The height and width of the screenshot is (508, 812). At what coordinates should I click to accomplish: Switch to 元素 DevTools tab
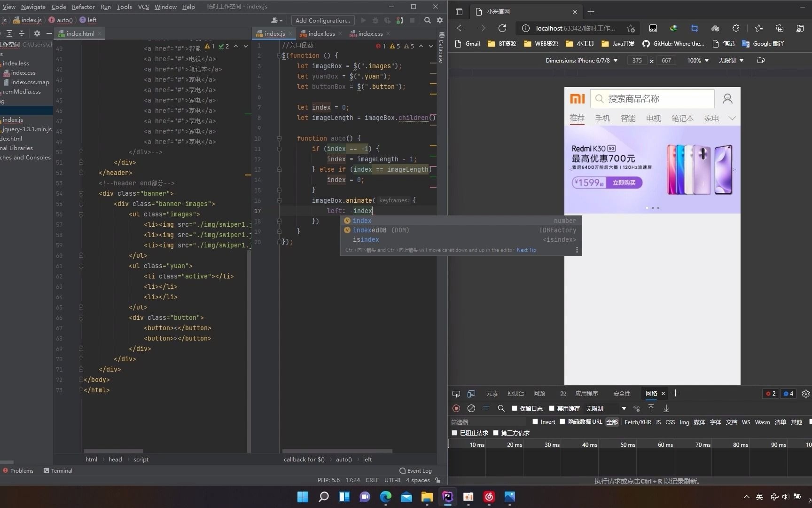coord(492,394)
